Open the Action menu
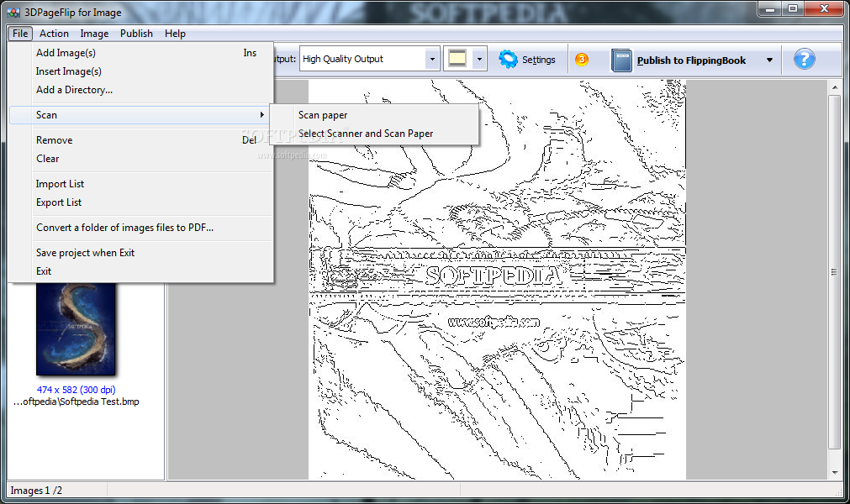Image resolution: width=850 pixels, height=504 pixels. coord(54,34)
